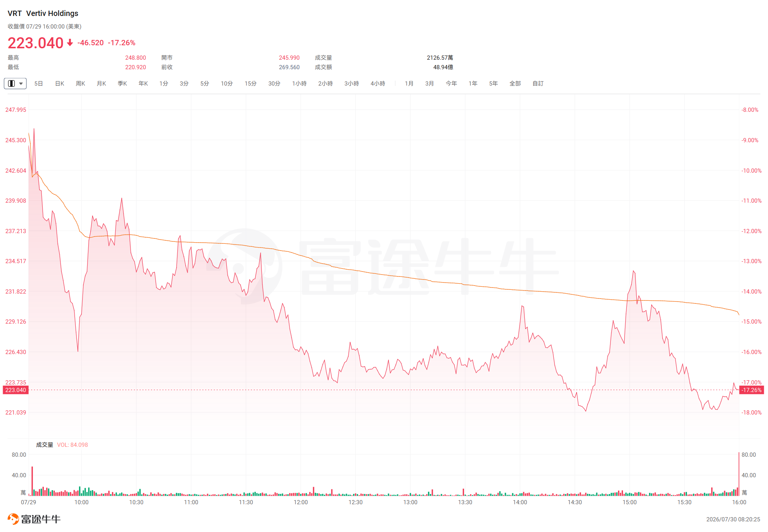Set range to 1月
768x532 pixels.
[x=409, y=83]
